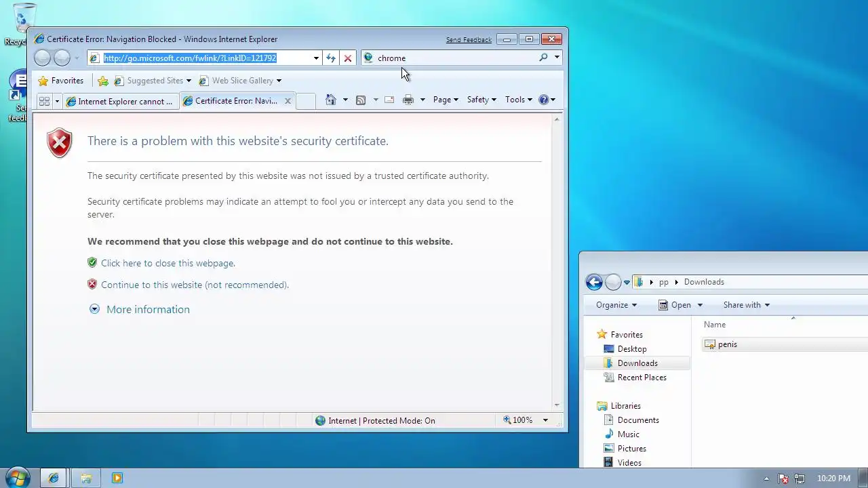The image size is (868, 488).
Task: Open the Page menu
Action: pyautogui.click(x=446, y=100)
